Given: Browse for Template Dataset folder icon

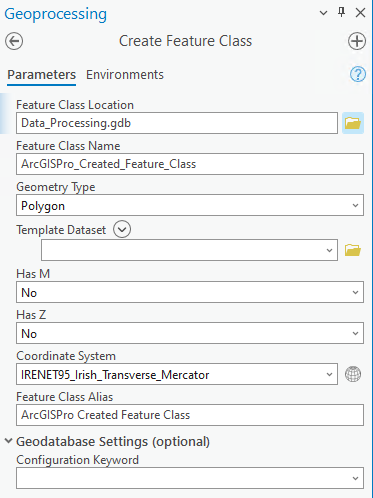Looking at the screenshot, I should (353, 250).
